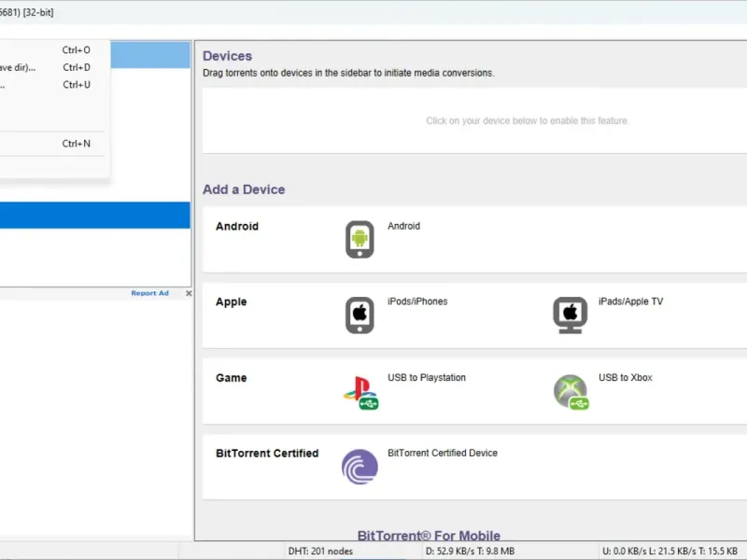Click the BitTorrent Certified Device logo icon
Screen dimensions: 747x560
pyautogui.click(x=359, y=467)
